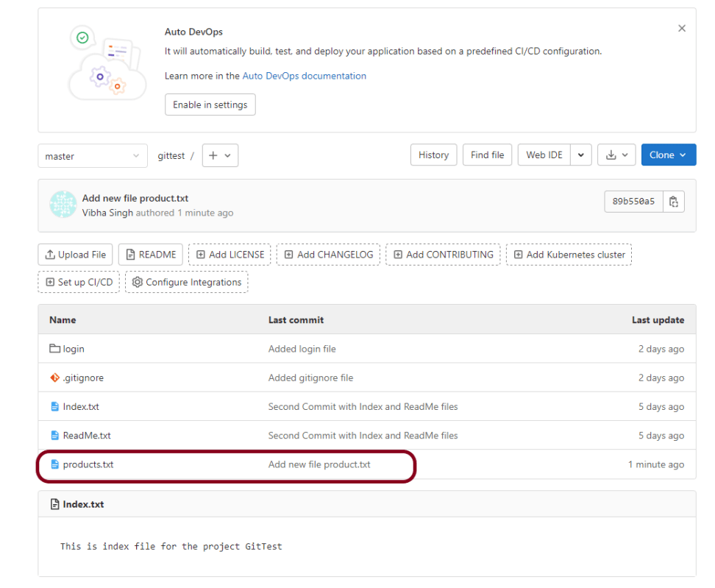
Task: Click Enable in settings button
Action: pos(210,105)
